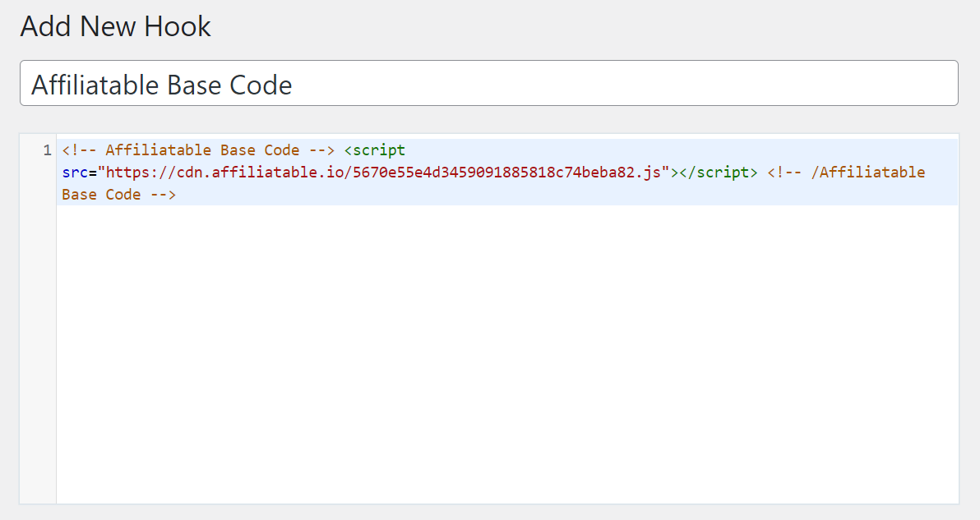Click the 'Add New Hook' heading
The width and height of the screenshot is (980, 520).
click(x=116, y=26)
